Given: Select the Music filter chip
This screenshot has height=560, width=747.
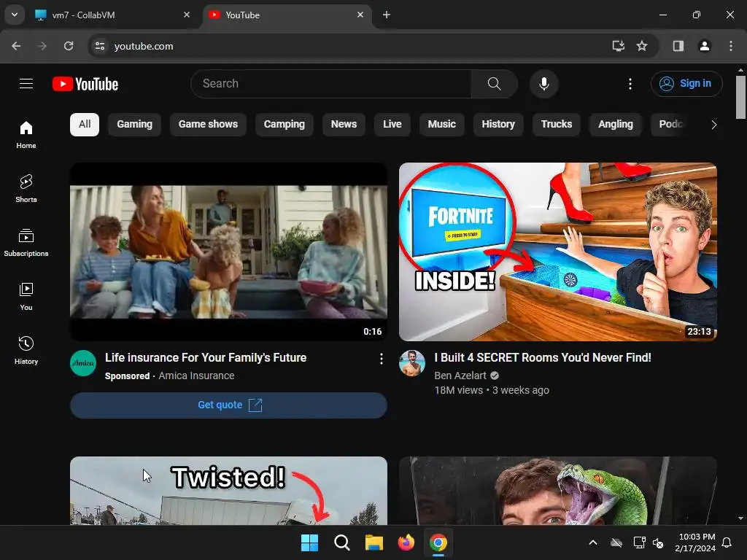Looking at the screenshot, I should pyautogui.click(x=441, y=124).
